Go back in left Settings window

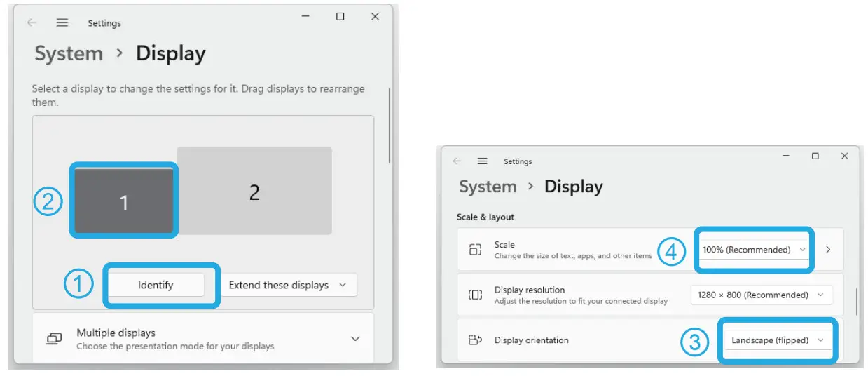coord(32,22)
